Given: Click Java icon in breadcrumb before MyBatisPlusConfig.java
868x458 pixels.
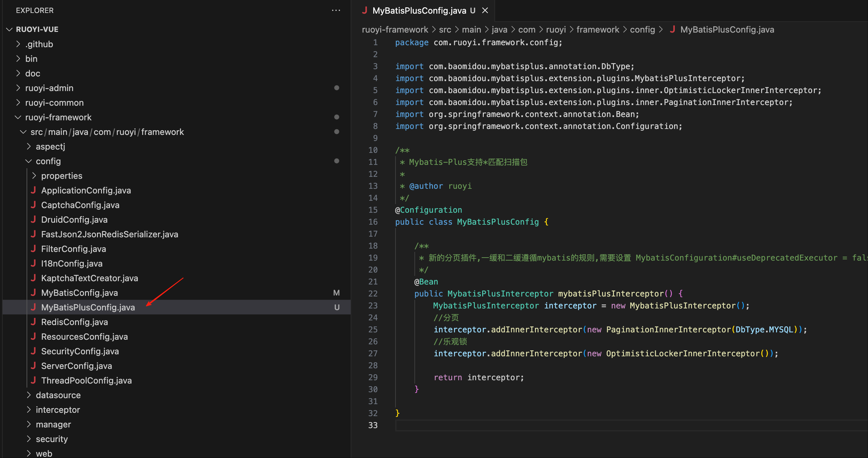Looking at the screenshot, I should tap(672, 30).
